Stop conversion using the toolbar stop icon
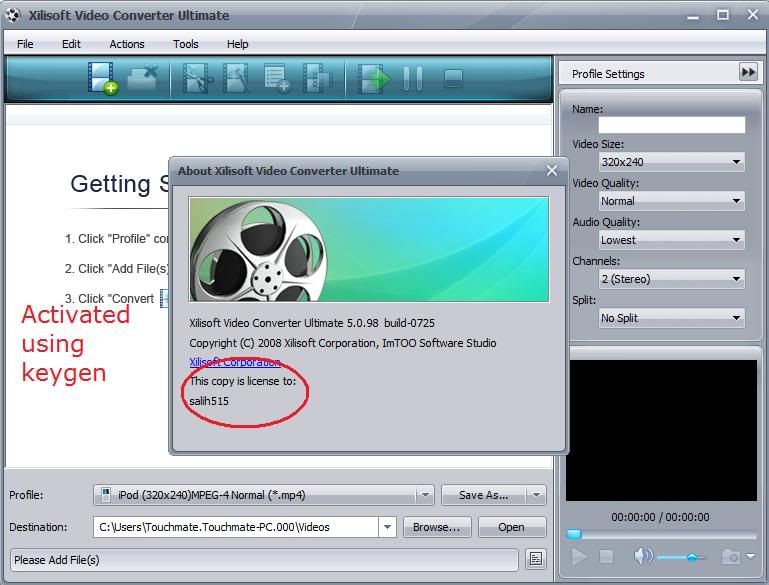This screenshot has width=769, height=585. [452, 79]
